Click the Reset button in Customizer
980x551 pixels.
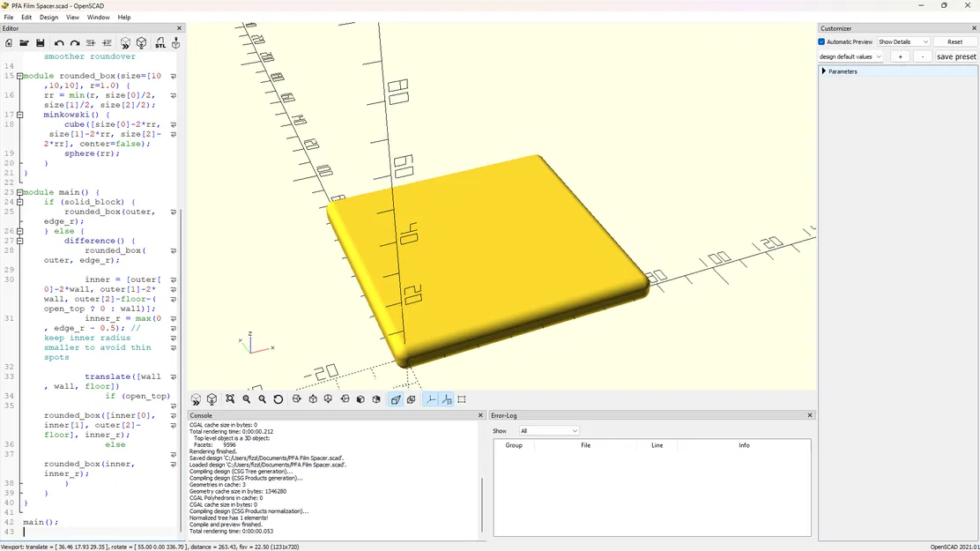click(955, 42)
